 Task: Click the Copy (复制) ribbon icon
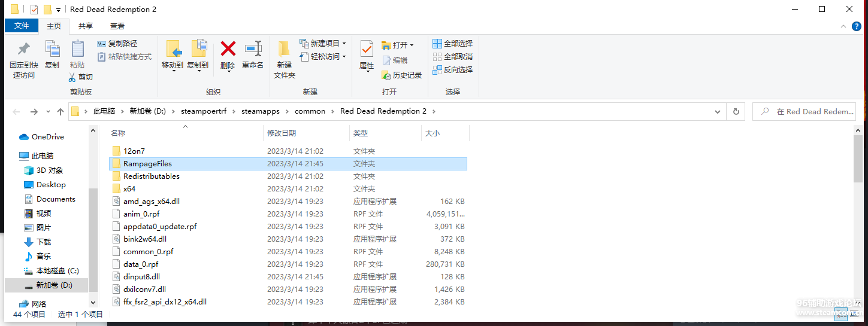[x=52, y=50]
